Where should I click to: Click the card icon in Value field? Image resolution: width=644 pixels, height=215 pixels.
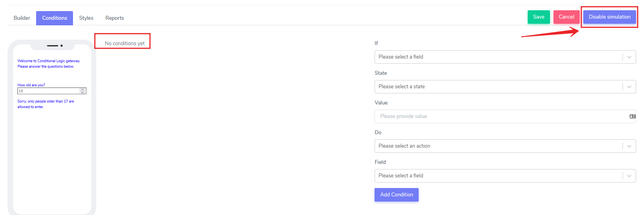coord(632,116)
